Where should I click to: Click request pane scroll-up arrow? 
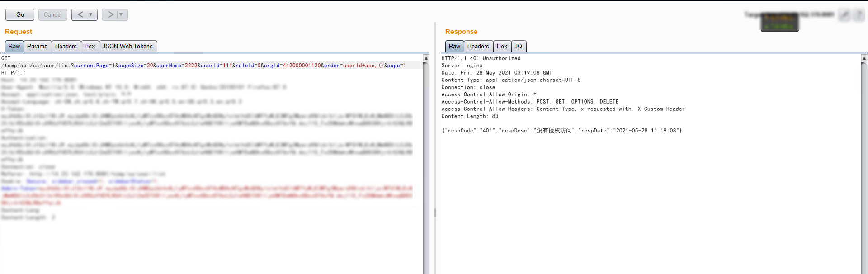pyautogui.click(x=426, y=58)
